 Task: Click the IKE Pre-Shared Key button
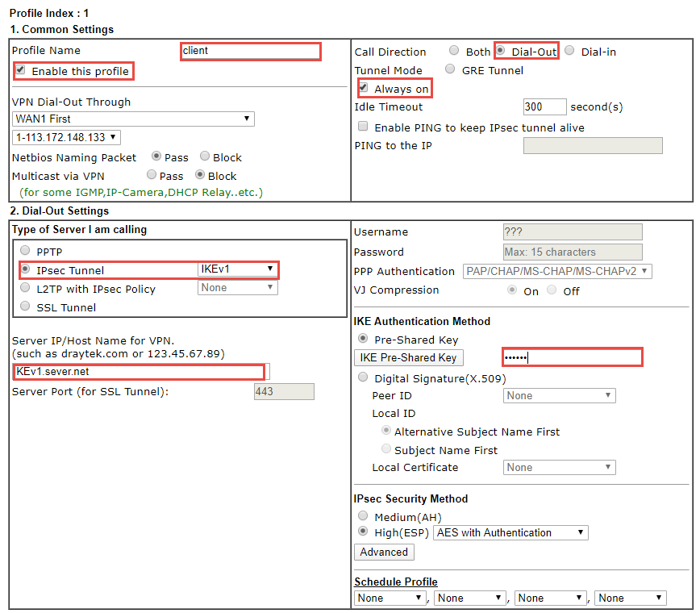[x=408, y=357]
